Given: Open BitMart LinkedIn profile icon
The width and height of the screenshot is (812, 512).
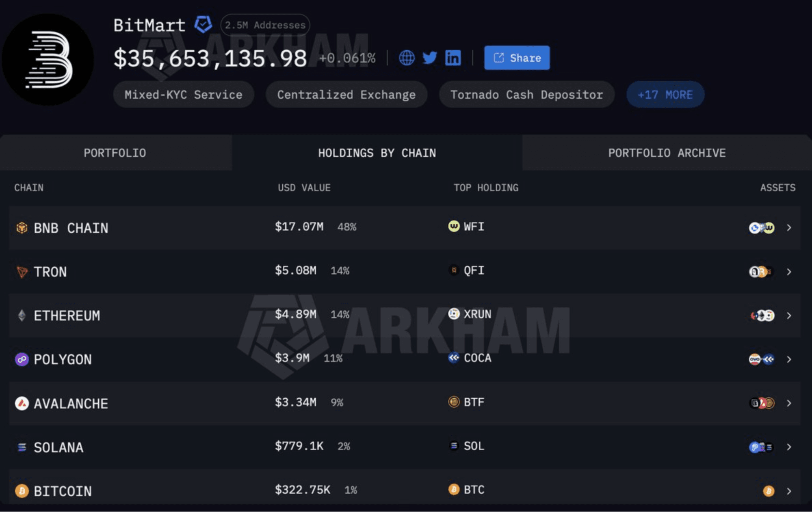Looking at the screenshot, I should point(453,58).
